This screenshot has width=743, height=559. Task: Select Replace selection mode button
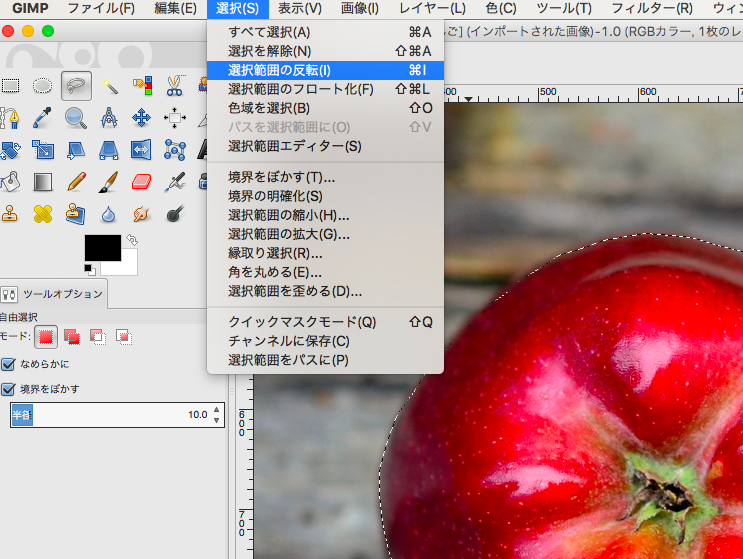point(46,336)
